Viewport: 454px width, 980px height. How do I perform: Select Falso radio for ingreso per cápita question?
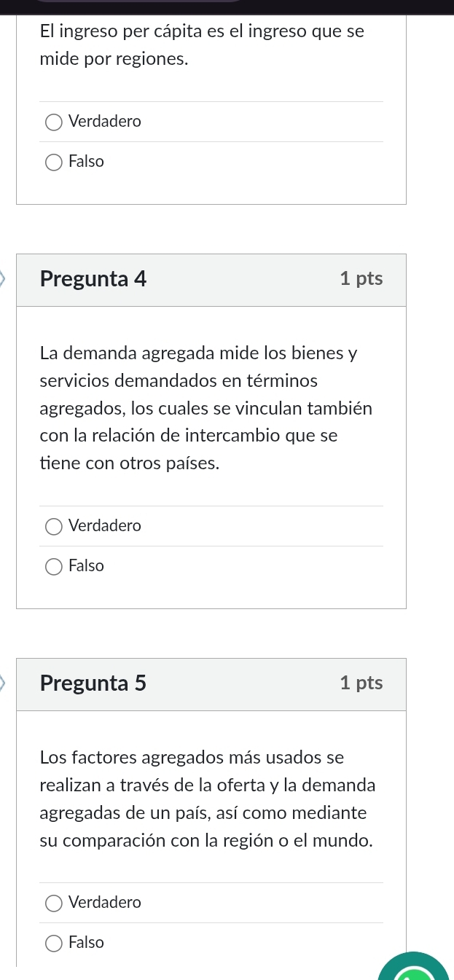(54, 162)
